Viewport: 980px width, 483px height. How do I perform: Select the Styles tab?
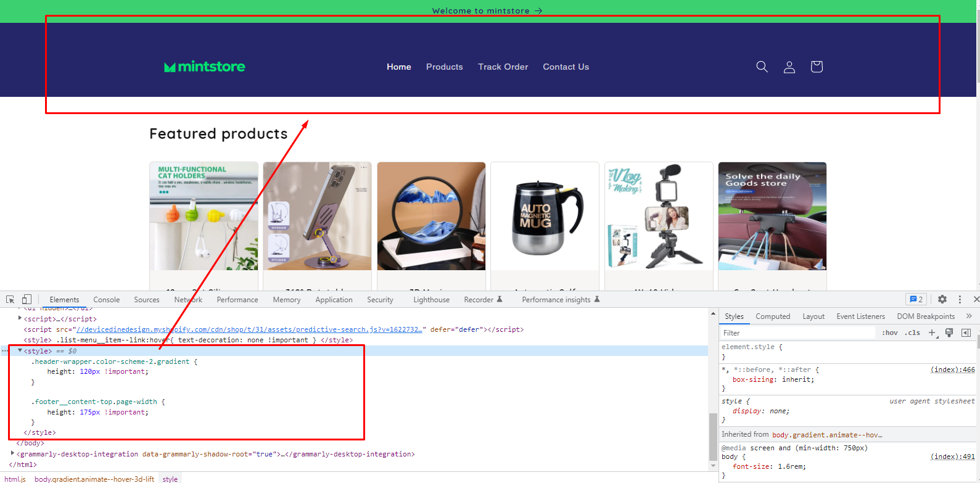click(x=734, y=316)
